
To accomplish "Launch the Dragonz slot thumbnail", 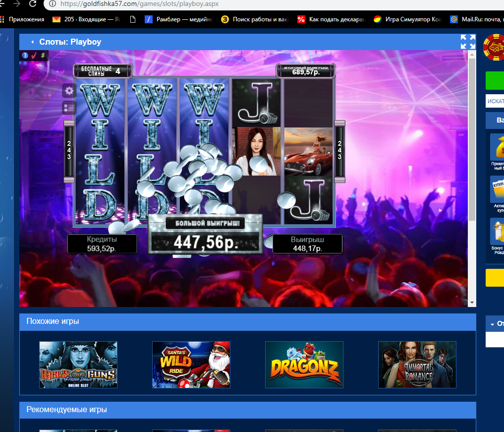I will pos(304,365).
